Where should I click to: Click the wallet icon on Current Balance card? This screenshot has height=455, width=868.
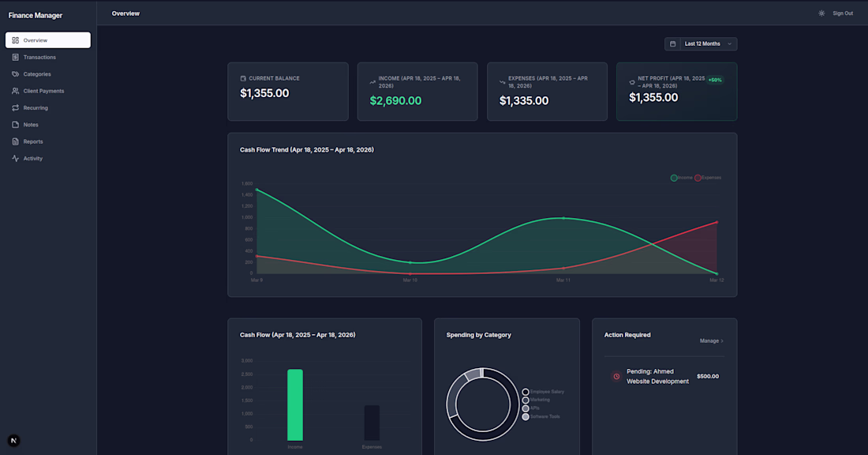[243, 79]
